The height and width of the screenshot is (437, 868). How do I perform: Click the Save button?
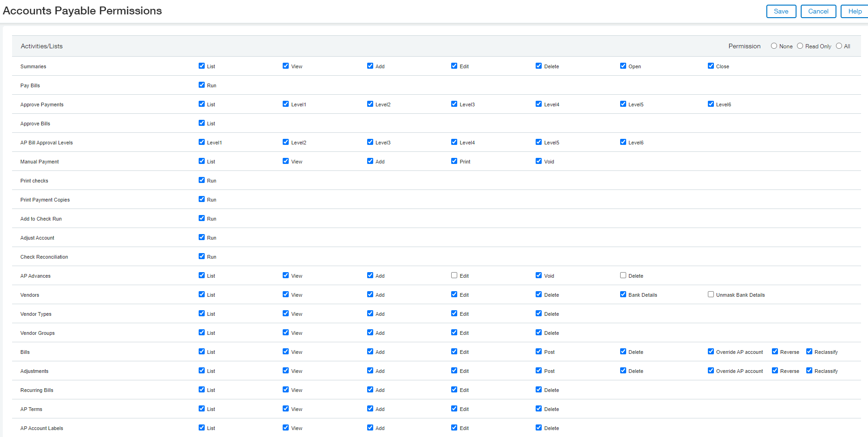[781, 11]
